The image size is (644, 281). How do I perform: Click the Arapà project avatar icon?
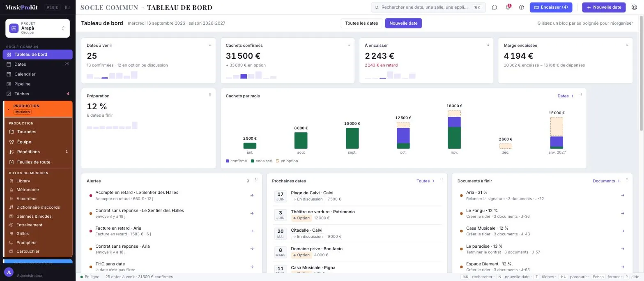click(x=14, y=28)
